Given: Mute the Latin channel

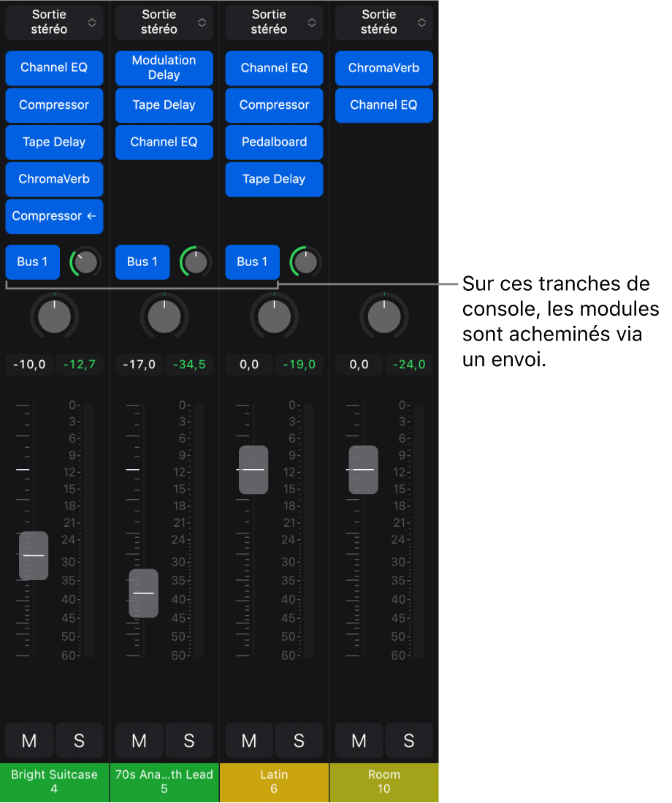Looking at the screenshot, I should 248,740.
